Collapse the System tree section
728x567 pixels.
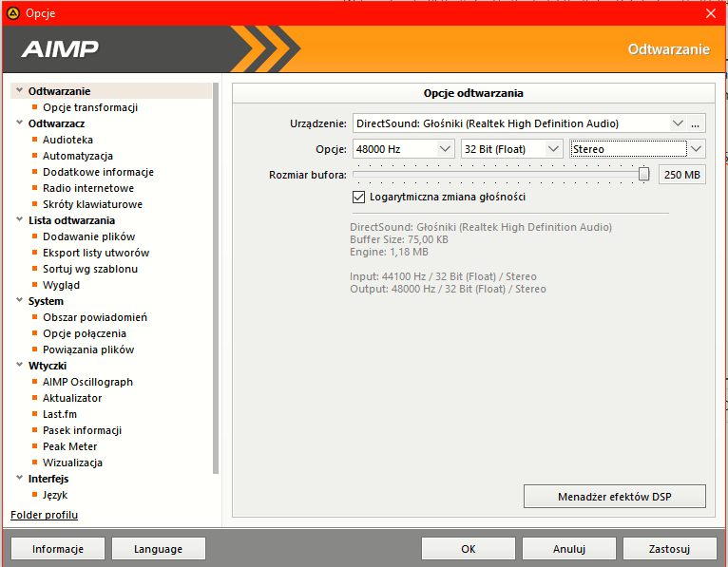20,300
